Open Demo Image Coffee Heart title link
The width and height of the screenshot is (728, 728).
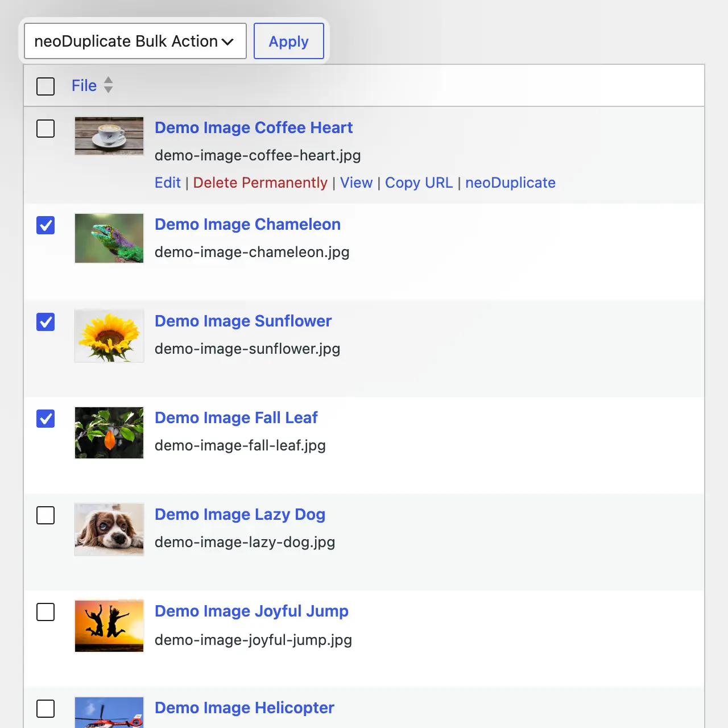pos(254,127)
